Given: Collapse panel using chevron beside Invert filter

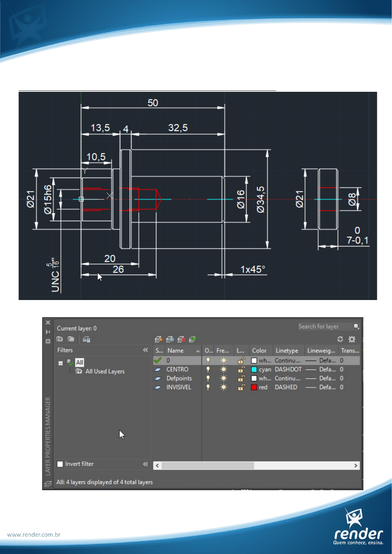Looking at the screenshot, I should coord(145,464).
